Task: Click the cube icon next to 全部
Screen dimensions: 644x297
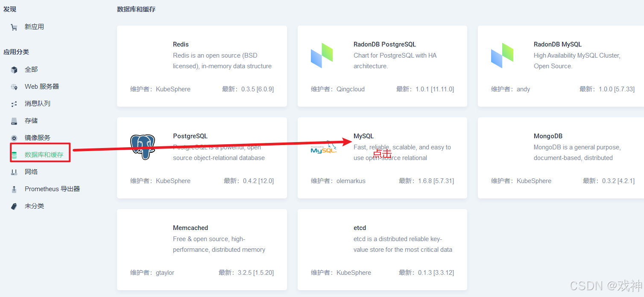Action: [x=14, y=70]
